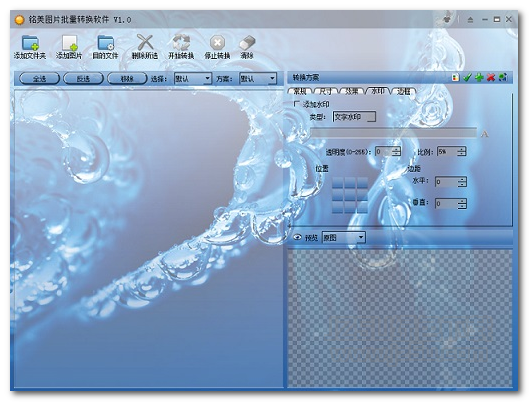This screenshot has width=529, height=402.
Task: Click the 停止转换 stop icon
Action: [x=217, y=43]
